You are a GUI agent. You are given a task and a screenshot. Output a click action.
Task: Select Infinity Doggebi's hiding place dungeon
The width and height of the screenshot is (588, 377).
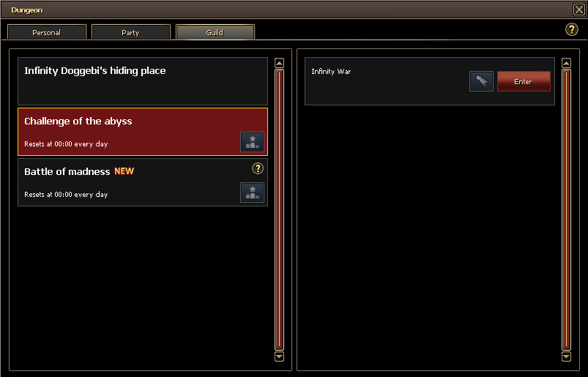tap(143, 81)
